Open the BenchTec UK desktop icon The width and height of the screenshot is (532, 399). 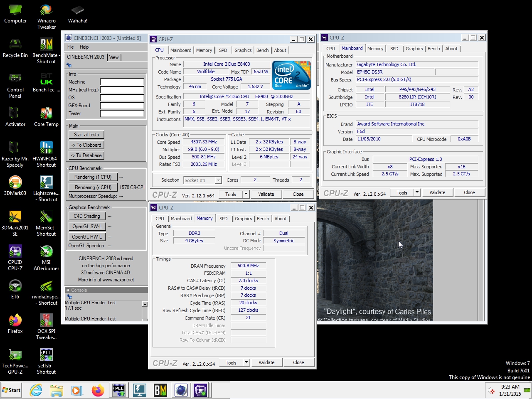tap(47, 82)
